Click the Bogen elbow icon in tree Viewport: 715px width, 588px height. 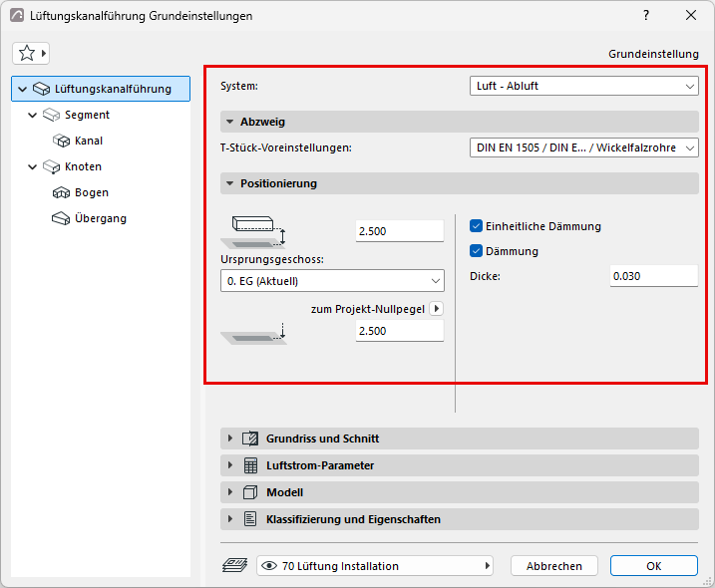[x=61, y=192]
